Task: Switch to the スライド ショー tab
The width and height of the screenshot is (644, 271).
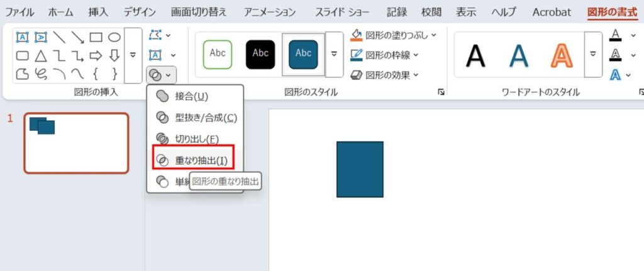Action: click(343, 13)
